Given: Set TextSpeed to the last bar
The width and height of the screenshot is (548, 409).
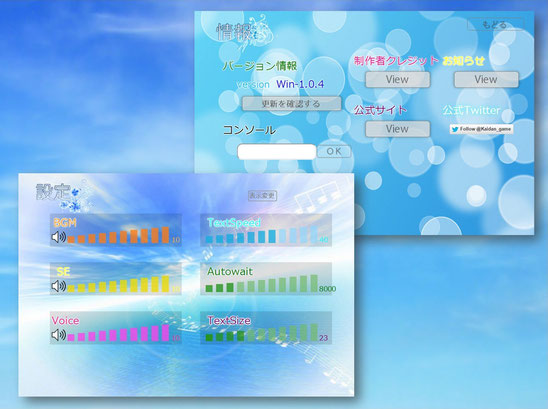Looking at the screenshot, I should coord(314,234).
